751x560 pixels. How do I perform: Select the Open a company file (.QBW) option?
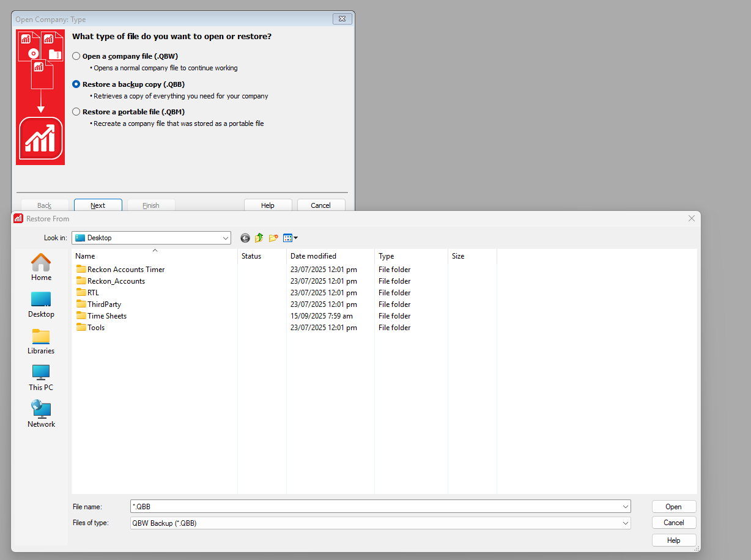tap(76, 56)
